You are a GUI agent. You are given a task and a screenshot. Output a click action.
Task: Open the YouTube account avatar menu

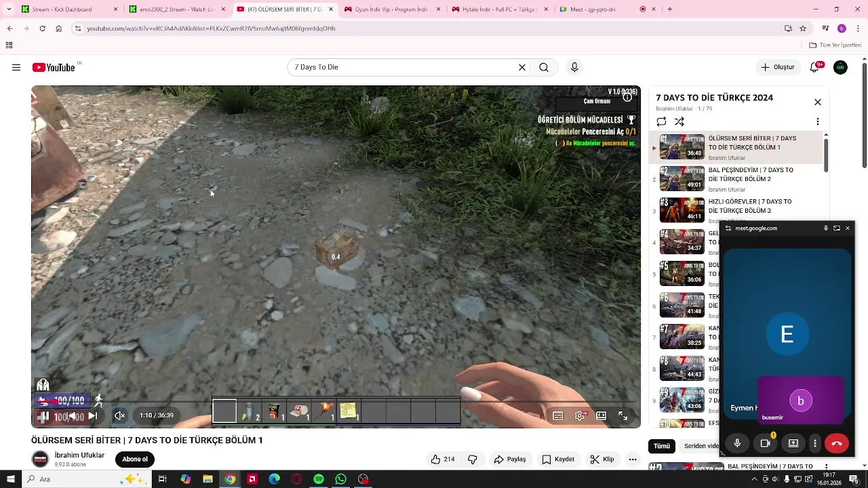tap(840, 67)
